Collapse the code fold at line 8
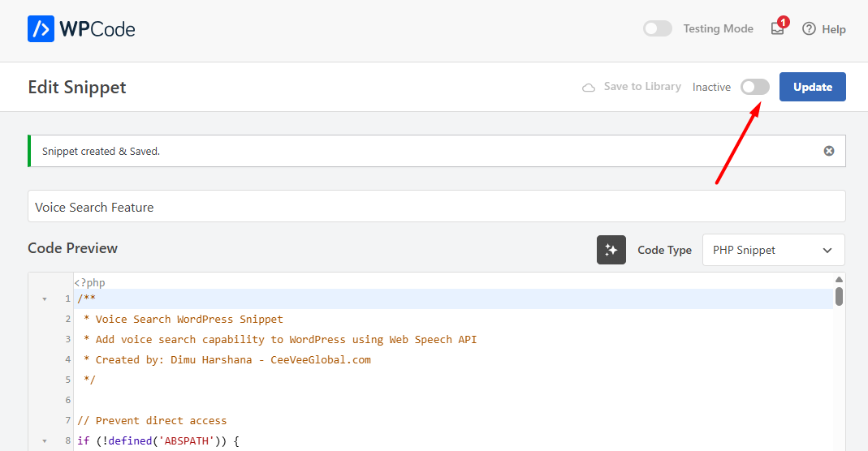868x451 pixels. 45,441
